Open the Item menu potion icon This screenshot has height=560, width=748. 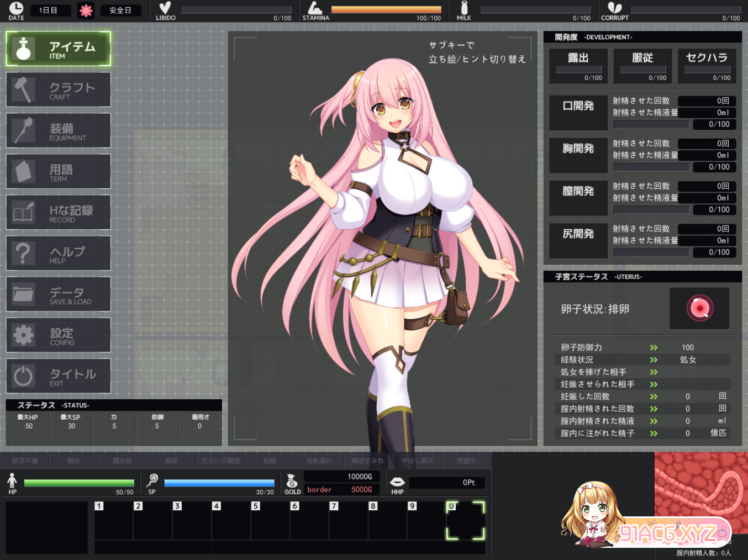(x=23, y=49)
